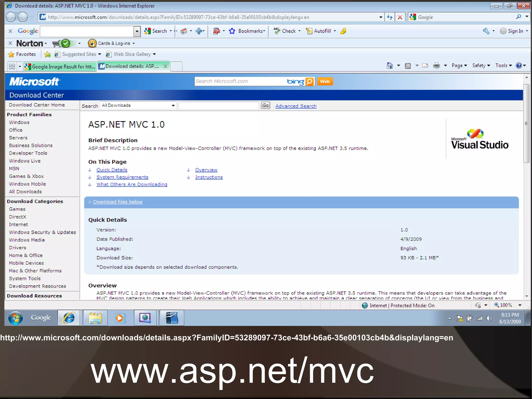This screenshot has height=399, width=532.
Task: Click the Visual Studio logo image
Action: tap(480, 139)
